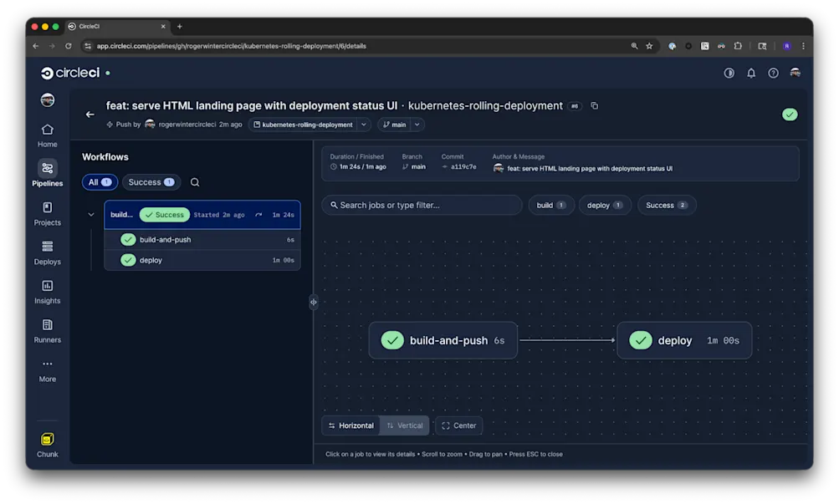This screenshot has height=504, width=839.
Task: Open notifications bell
Action: coord(751,73)
